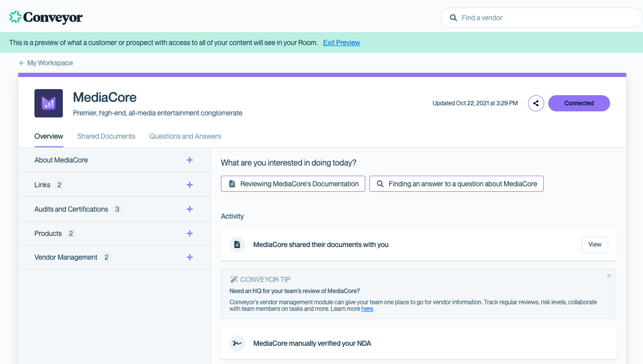Click the 'here' link in Conveyor Tip
The width and height of the screenshot is (643, 364).
tap(367, 309)
